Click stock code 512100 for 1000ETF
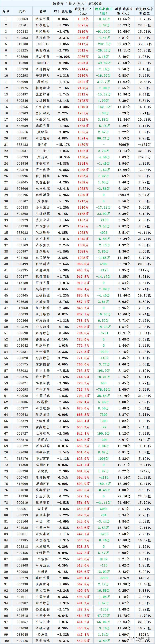The width and height of the screenshot is (155, 644). click(22, 44)
